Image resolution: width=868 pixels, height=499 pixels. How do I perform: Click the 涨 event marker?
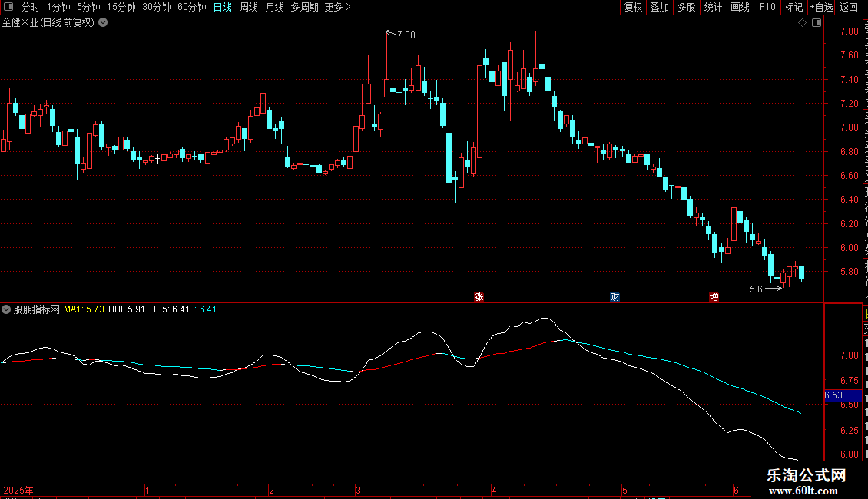[x=479, y=297]
